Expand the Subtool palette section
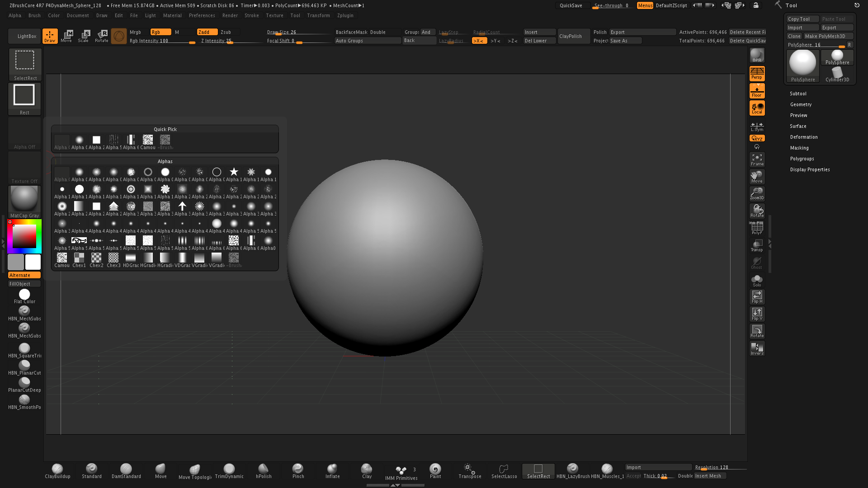This screenshot has height=488, width=868. [798, 94]
